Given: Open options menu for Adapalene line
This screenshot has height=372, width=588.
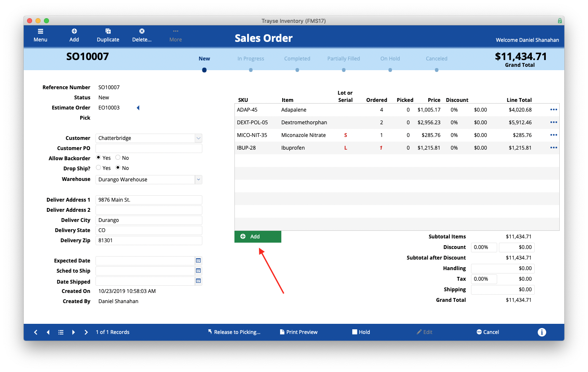Looking at the screenshot, I should click(553, 110).
